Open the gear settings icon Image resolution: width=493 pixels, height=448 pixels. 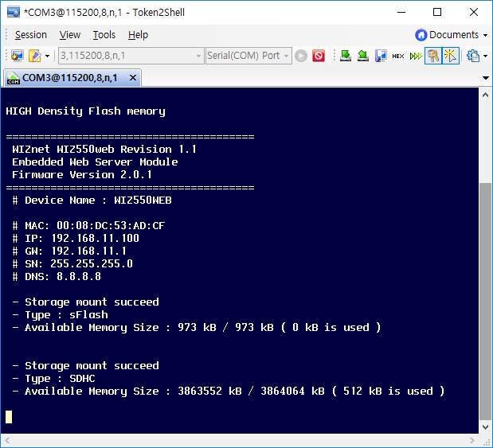(473, 56)
